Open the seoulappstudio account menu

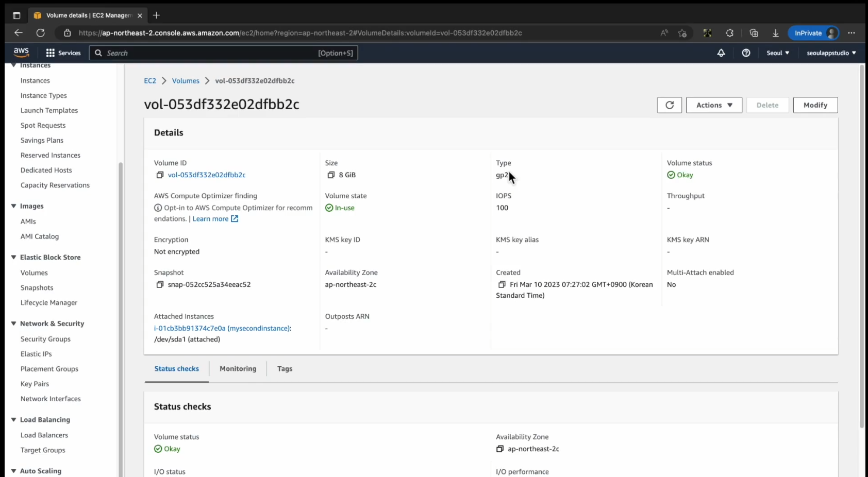pos(831,53)
